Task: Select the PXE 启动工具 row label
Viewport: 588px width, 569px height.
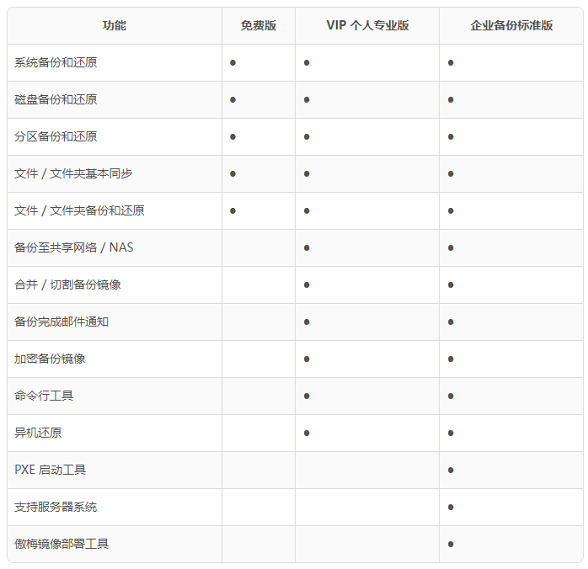Action: pyautogui.click(x=50, y=470)
